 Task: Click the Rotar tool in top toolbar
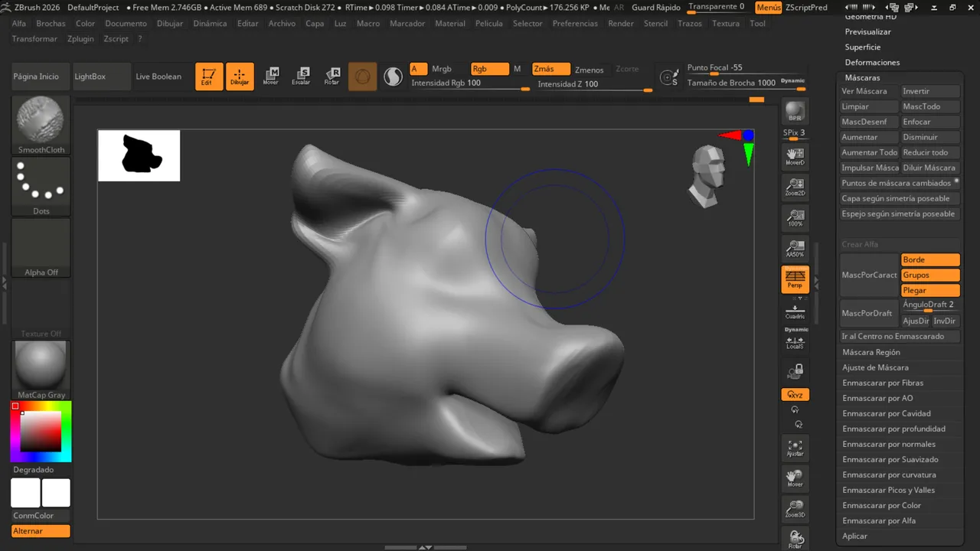332,77
